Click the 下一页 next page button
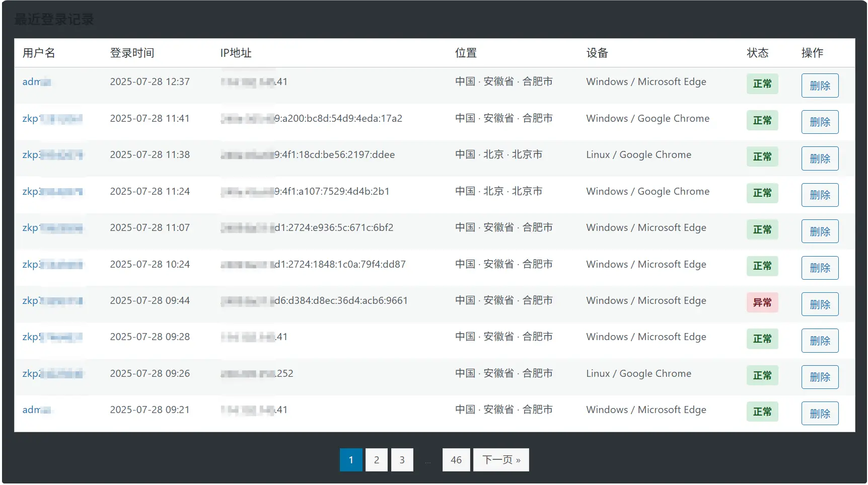The width and height of the screenshot is (868, 485). [501, 460]
